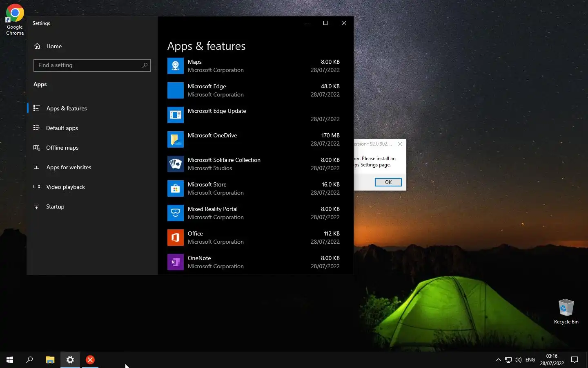
Task: Click the Settings gear on taskbar
Action: 70,360
